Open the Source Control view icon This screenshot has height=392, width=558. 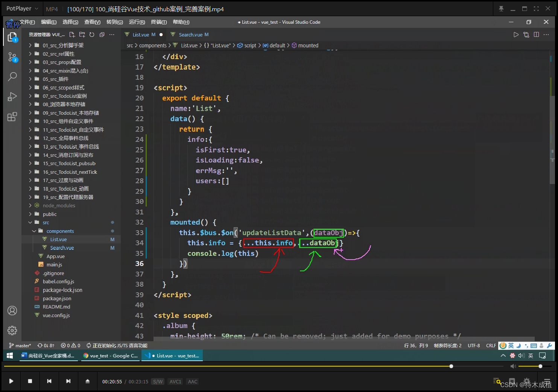point(12,57)
